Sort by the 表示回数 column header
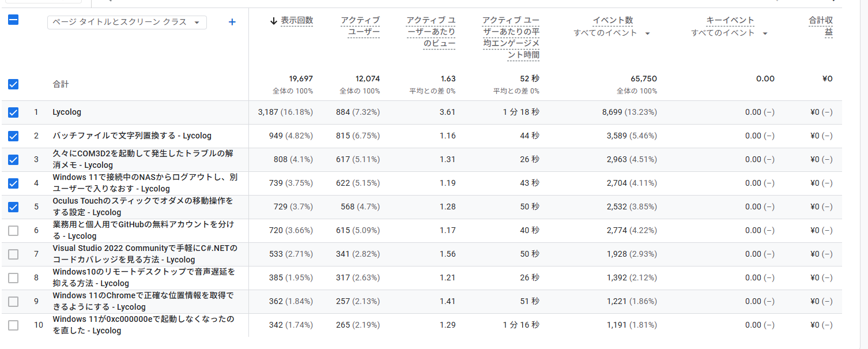Image resolution: width=868 pixels, height=349 pixels. (297, 21)
